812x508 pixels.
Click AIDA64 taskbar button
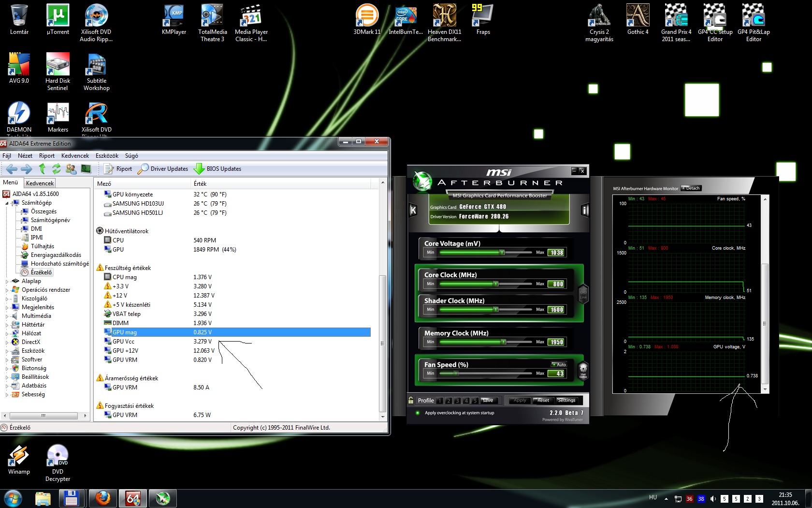133,498
